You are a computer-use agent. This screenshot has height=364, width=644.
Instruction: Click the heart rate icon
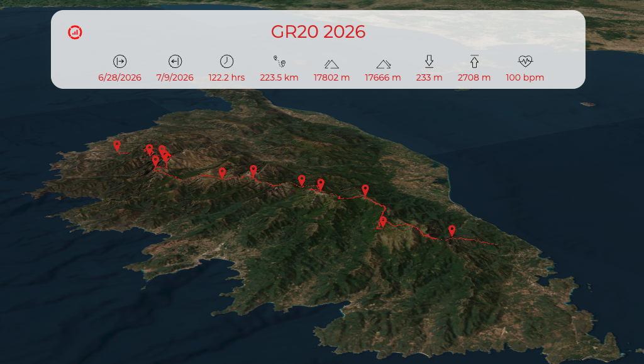pyautogui.click(x=525, y=61)
